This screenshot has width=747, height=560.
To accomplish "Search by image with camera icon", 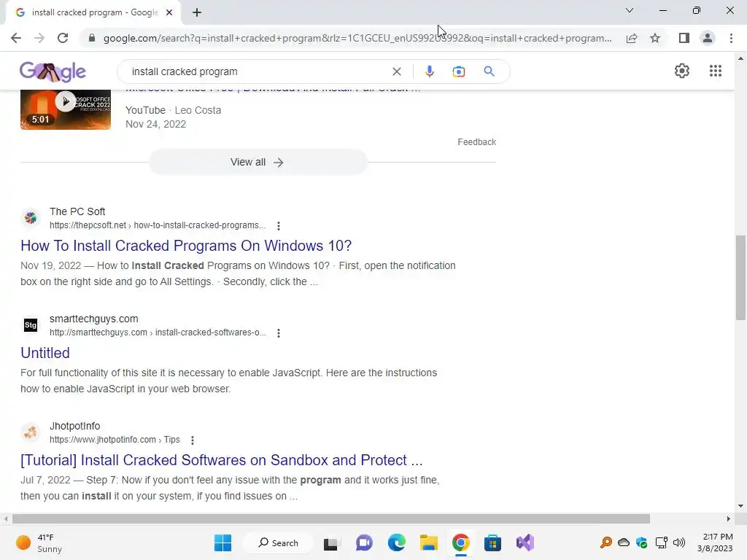I will pos(459,71).
